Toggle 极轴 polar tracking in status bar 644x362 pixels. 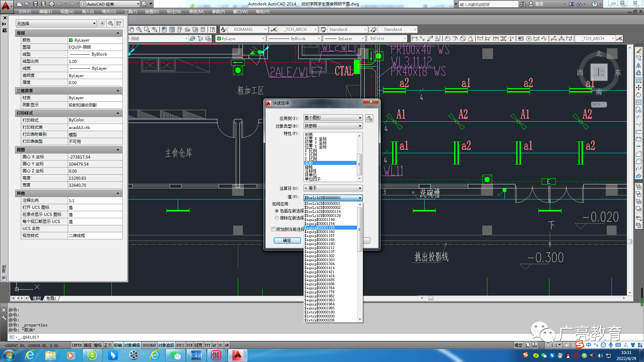pyautogui.click(x=118, y=345)
